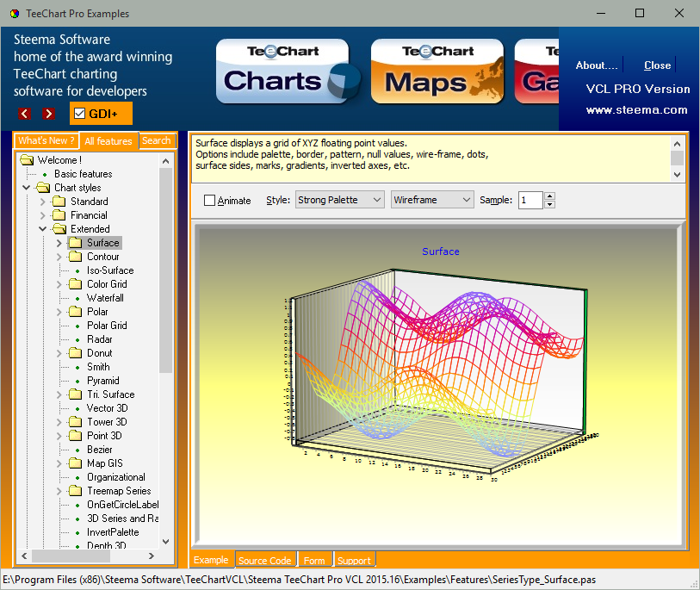This screenshot has height=590, width=700.
Task: Decrease the Sample value with down arrow
Action: (x=550, y=204)
